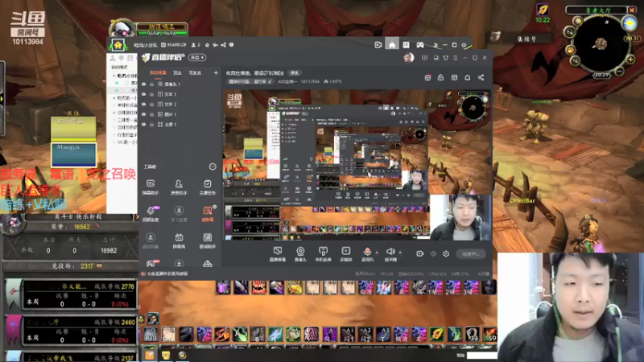Image resolution: width=644 pixels, height=362 pixels.
Task: Select the 文本 1 source row
Action: 179,94
